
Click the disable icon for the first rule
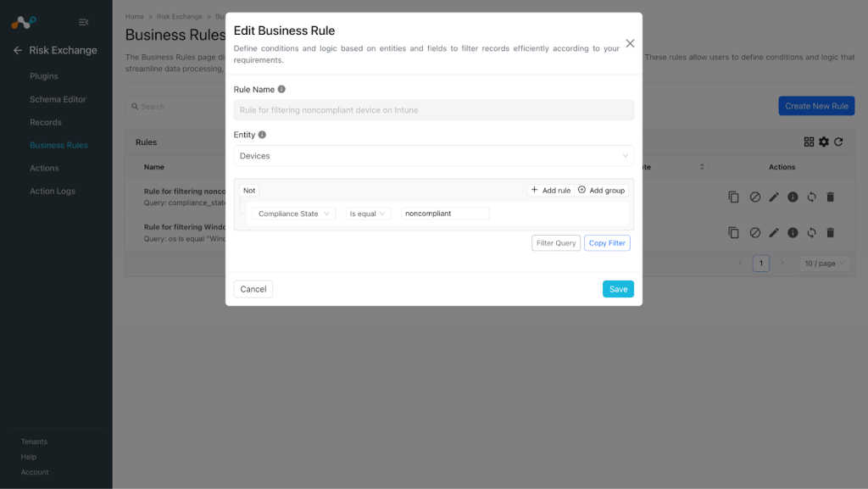[755, 197]
